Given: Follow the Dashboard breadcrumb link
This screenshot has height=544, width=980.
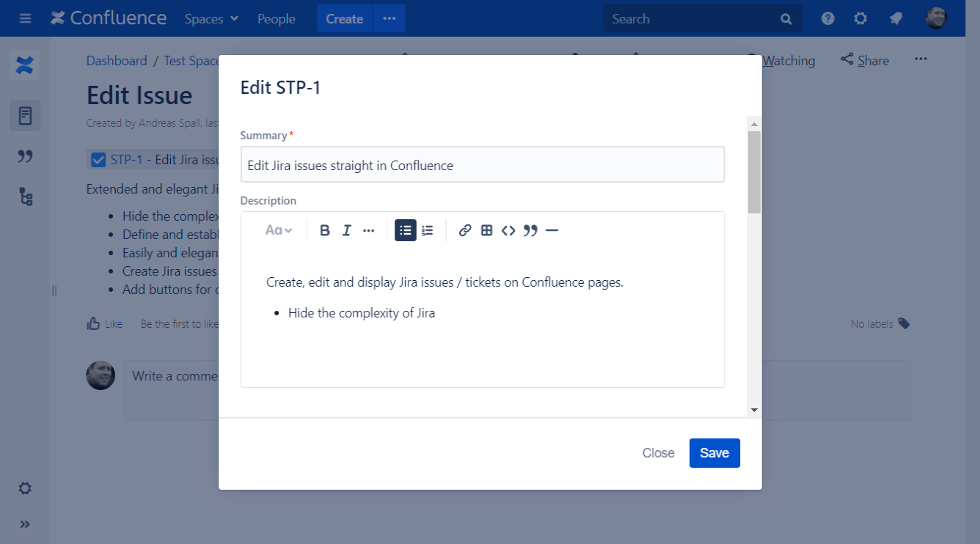Looking at the screenshot, I should pyautogui.click(x=117, y=61).
